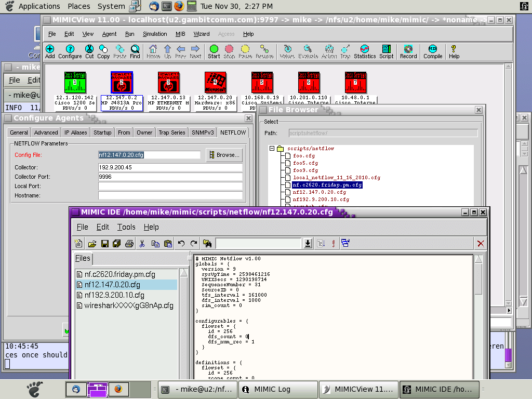Open the File menu in MIMICView

click(x=52, y=34)
